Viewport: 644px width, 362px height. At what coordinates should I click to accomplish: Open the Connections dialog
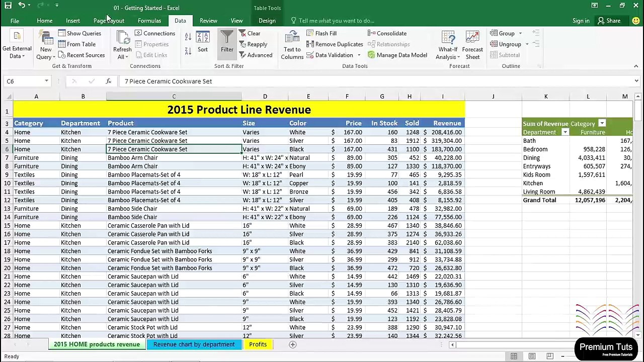155,33
